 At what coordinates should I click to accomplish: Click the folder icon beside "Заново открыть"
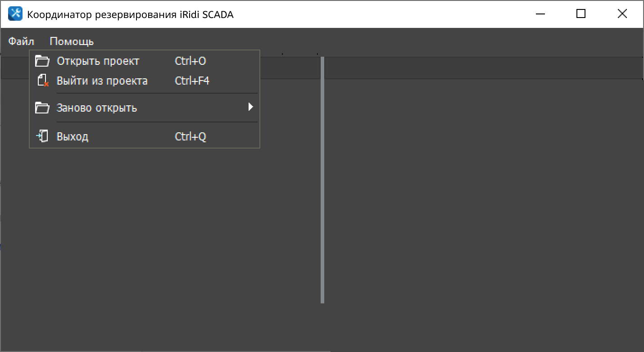[42, 108]
